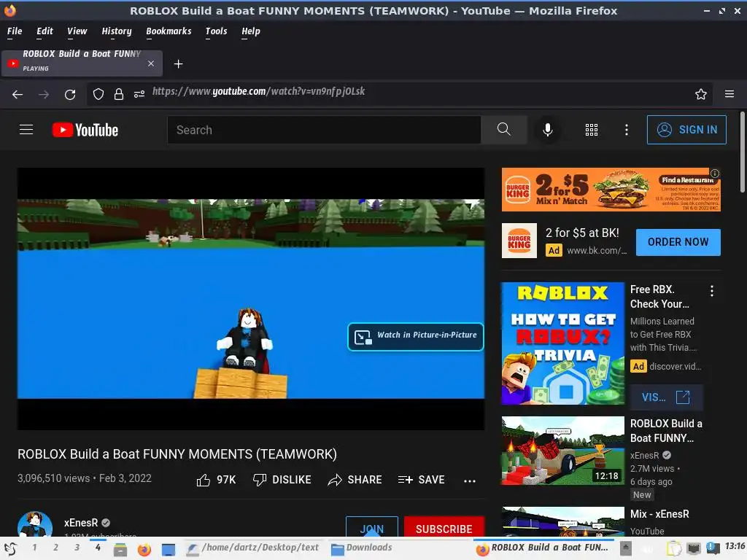This screenshot has height=560, width=747.
Task: Launch Firefox from taskbar launcher
Action: pyautogui.click(x=144, y=550)
